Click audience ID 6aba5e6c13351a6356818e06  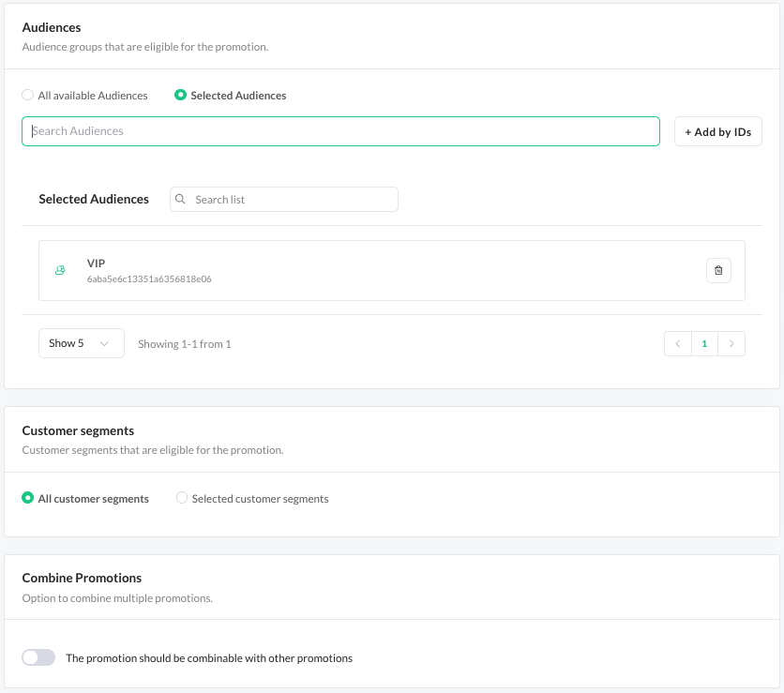[149, 279]
